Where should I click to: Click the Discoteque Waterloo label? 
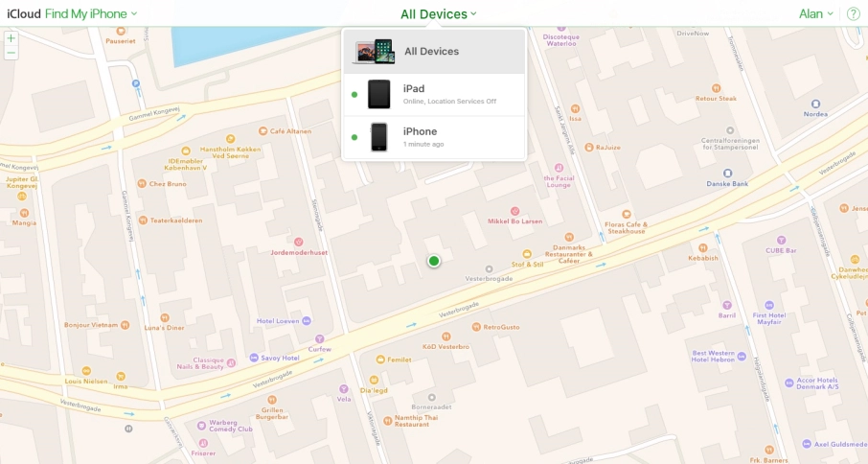pyautogui.click(x=561, y=40)
